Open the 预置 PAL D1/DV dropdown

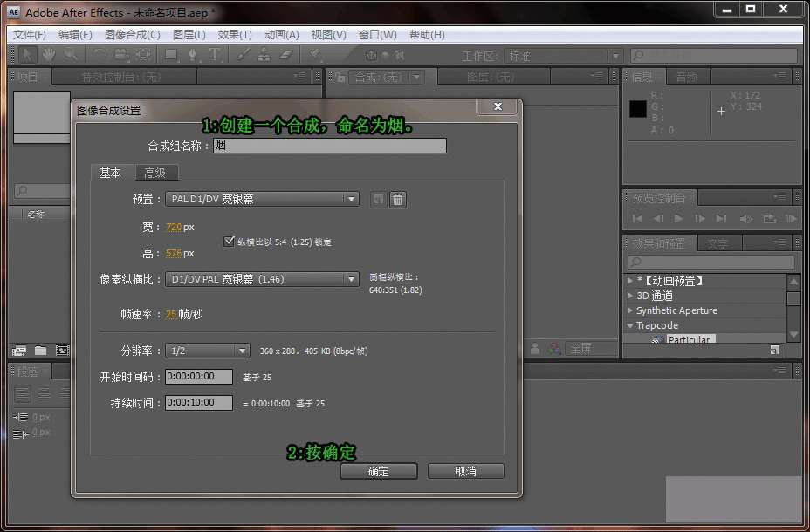(x=262, y=199)
